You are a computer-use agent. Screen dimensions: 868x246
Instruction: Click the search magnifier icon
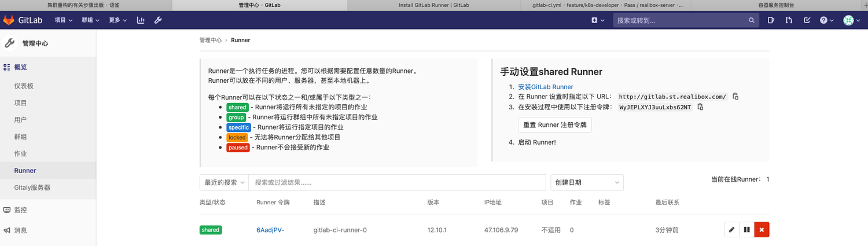752,20
